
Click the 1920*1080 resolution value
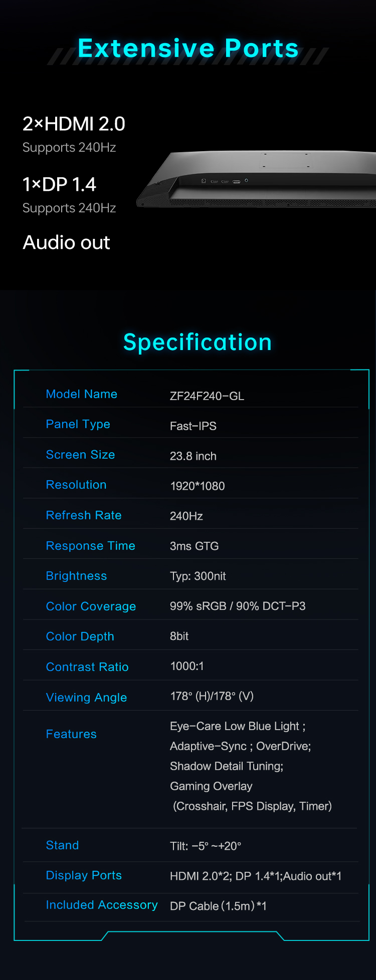pyautogui.click(x=198, y=486)
